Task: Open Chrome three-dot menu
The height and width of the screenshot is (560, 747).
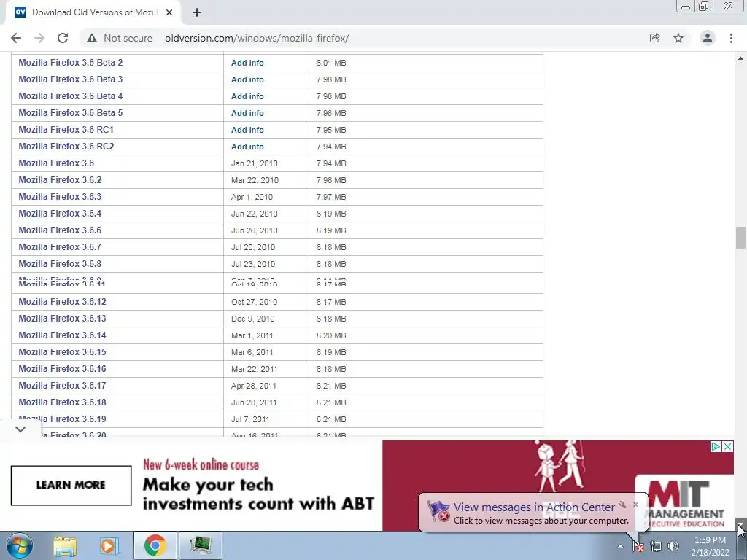Action: tap(731, 38)
